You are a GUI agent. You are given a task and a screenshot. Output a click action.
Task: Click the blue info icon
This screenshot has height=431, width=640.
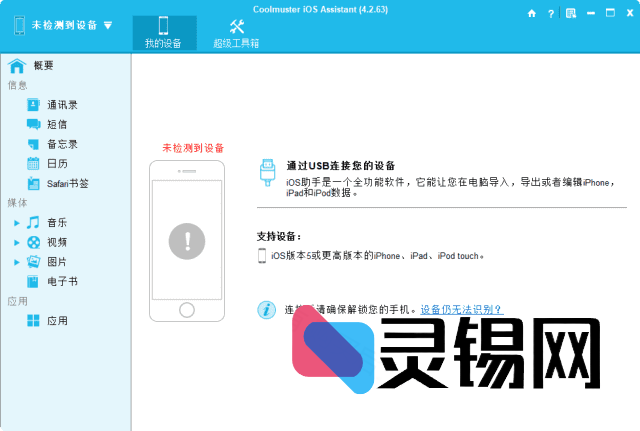[267, 310]
